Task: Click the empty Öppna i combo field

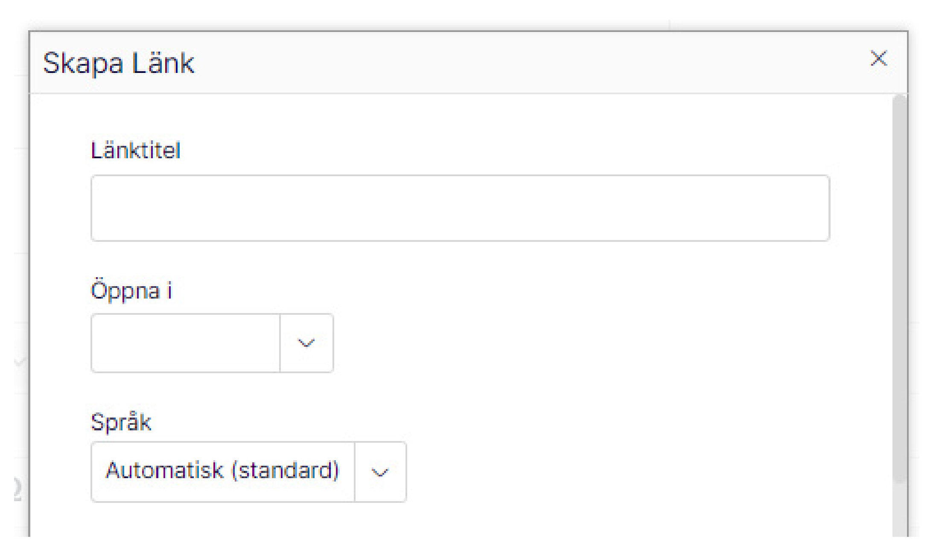Action: pyautogui.click(x=186, y=343)
